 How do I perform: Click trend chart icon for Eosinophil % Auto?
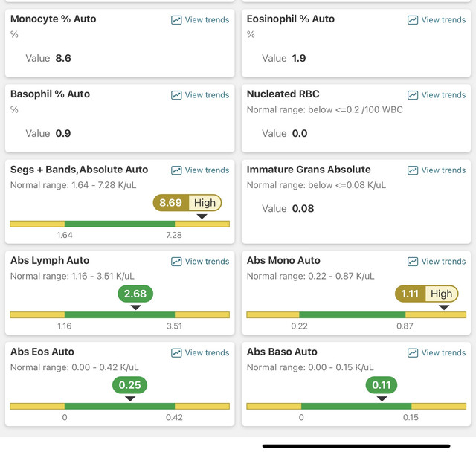413,20
